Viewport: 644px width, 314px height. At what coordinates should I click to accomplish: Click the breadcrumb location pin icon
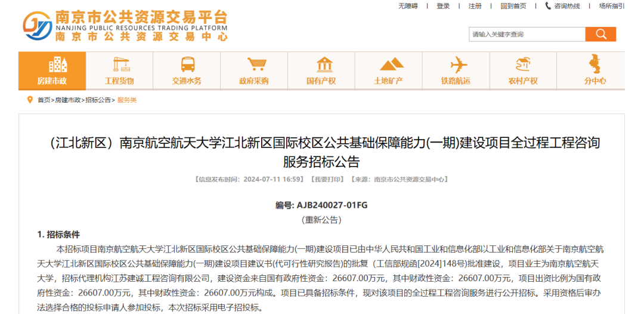coord(30,100)
